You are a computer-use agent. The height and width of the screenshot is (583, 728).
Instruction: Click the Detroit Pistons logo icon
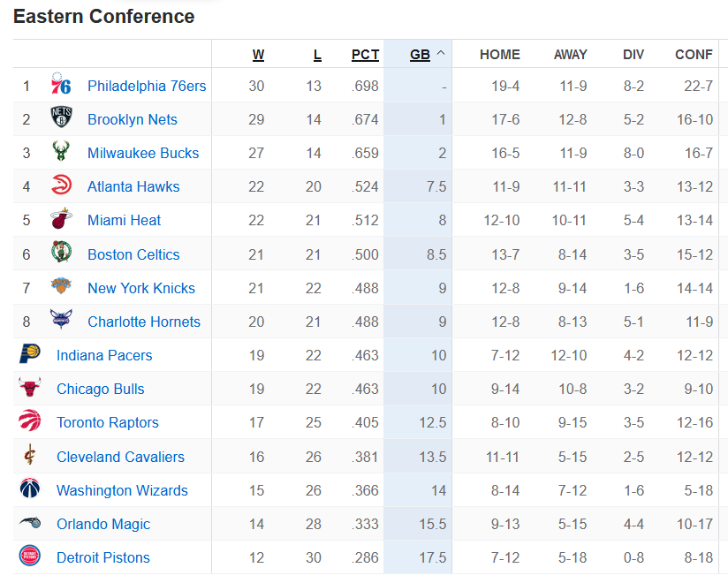point(30,556)
